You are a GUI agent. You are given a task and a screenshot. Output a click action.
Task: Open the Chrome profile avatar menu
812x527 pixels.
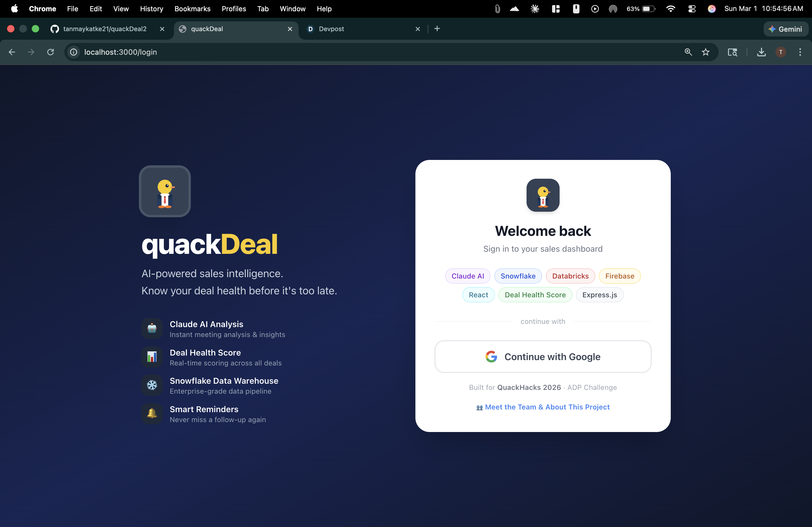781,52
